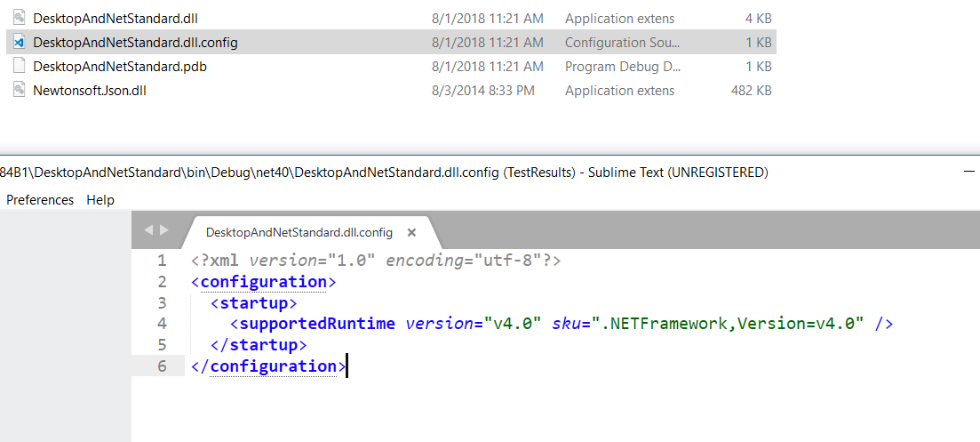Click the Configuration Sou... type cell
The width and height of the screenshot is (980, 442).
coord(623,43)
